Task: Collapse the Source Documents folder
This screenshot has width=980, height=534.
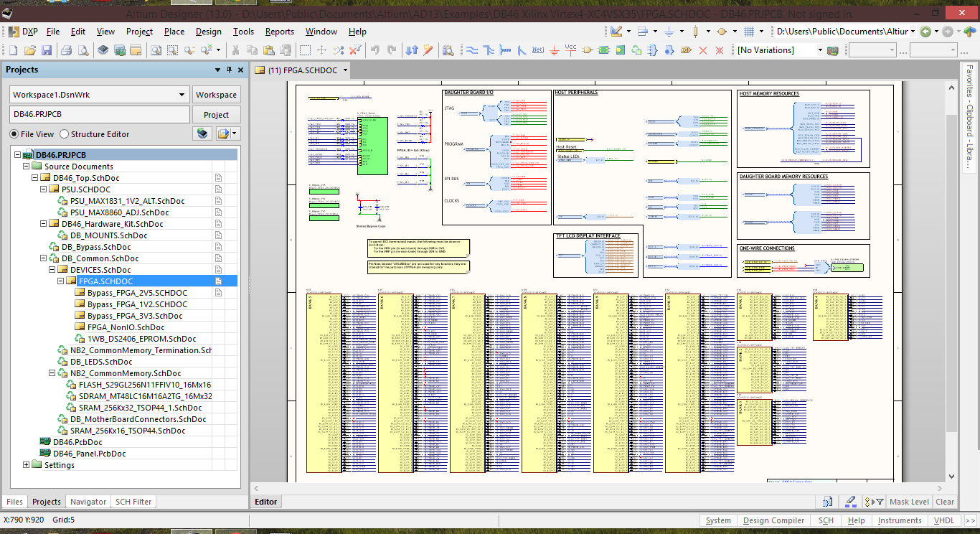Action: point(27,167)
